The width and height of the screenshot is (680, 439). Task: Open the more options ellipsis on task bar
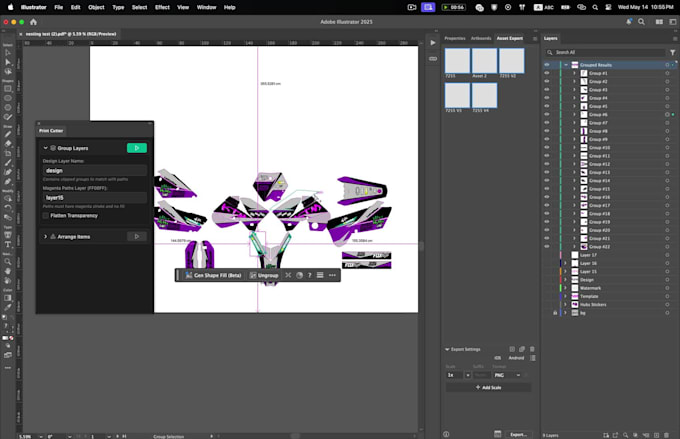(332, 275)
